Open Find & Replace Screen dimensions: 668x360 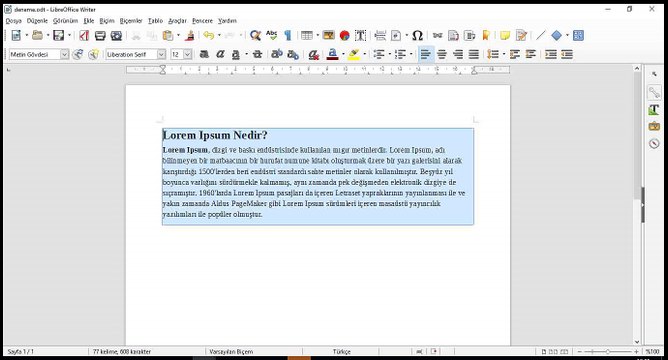point(255,35)
